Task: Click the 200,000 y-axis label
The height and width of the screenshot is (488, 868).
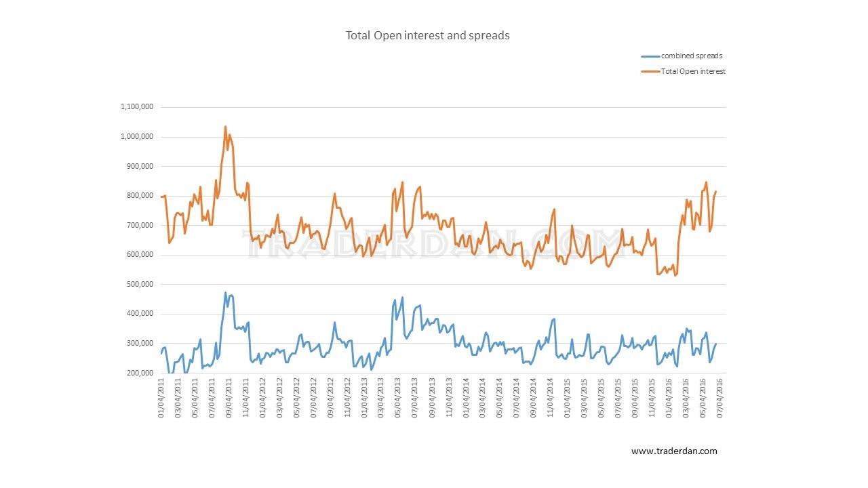Action: pyautogui.click(x=140, y=373)
